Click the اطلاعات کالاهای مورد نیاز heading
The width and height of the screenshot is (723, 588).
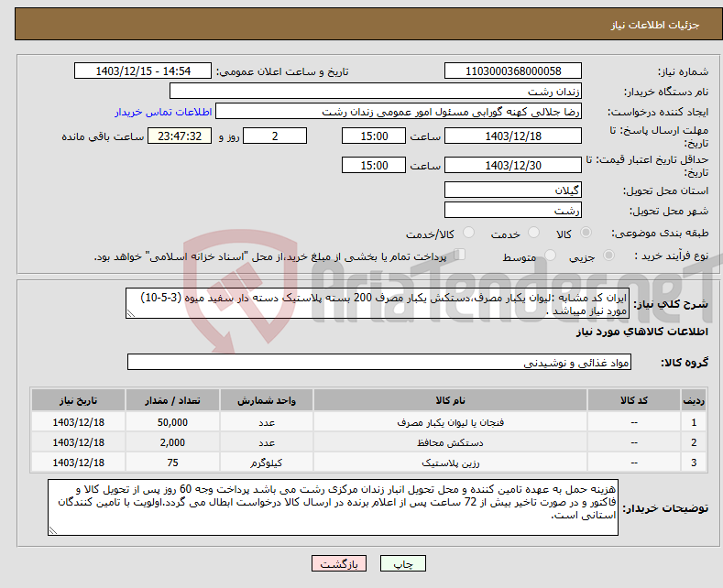(641, 332)
